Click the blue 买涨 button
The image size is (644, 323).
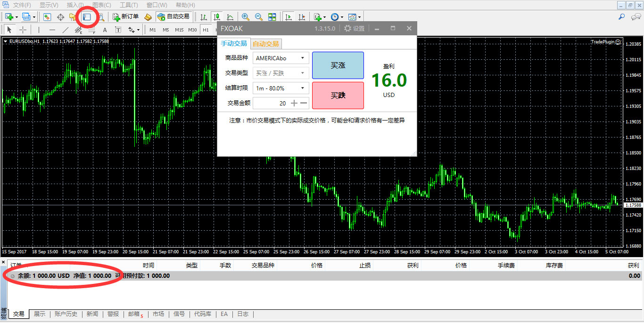338,65
